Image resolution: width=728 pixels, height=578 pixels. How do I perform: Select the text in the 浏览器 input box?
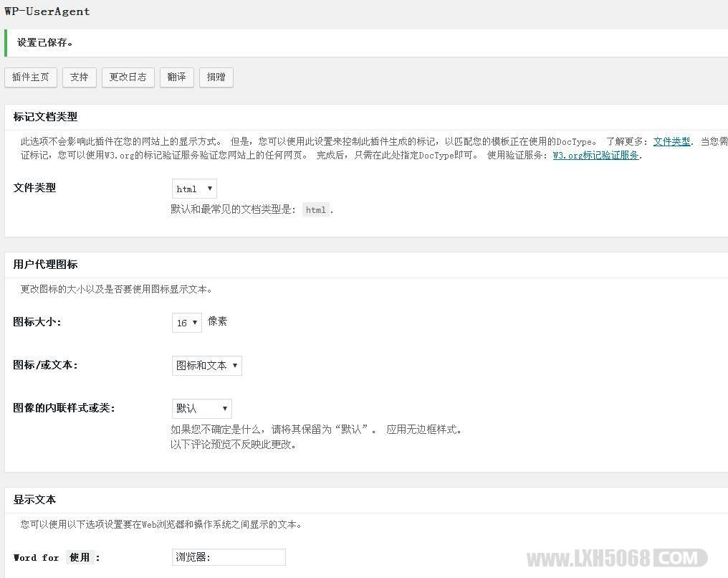[x=229, y=557]
